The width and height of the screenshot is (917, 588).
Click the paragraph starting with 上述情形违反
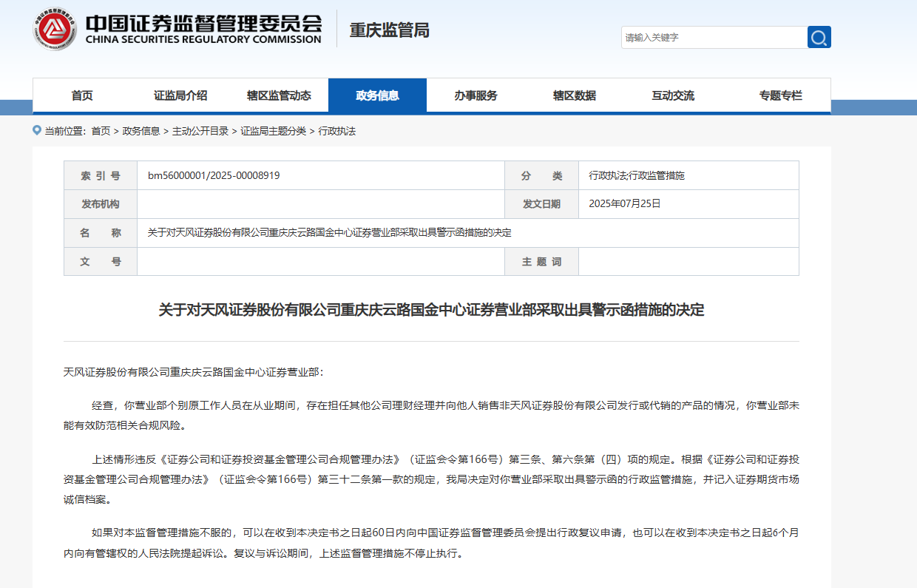(431, 479)
